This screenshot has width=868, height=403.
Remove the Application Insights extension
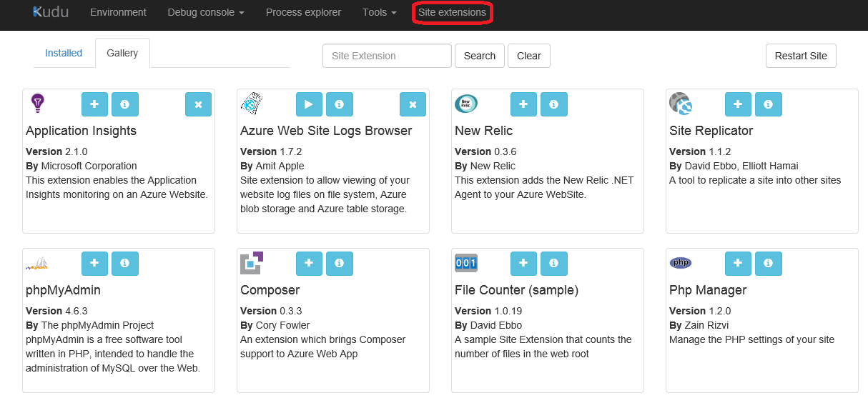[198, 104]
